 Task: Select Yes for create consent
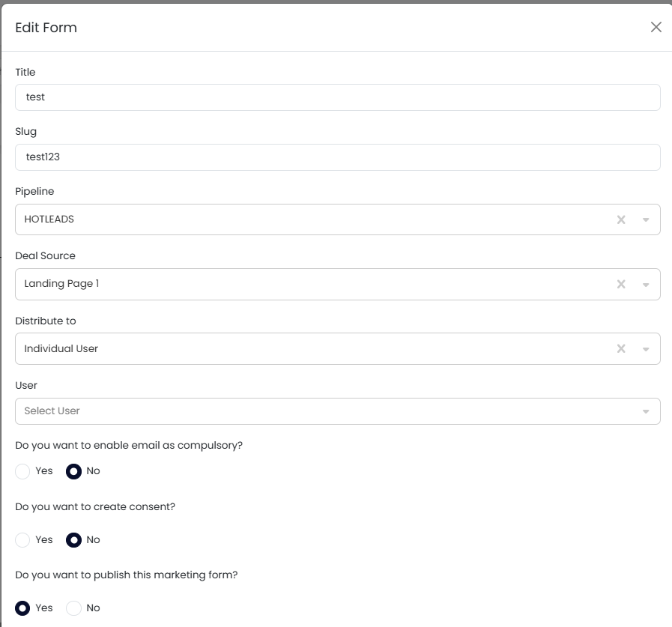[x=22, y=540]
